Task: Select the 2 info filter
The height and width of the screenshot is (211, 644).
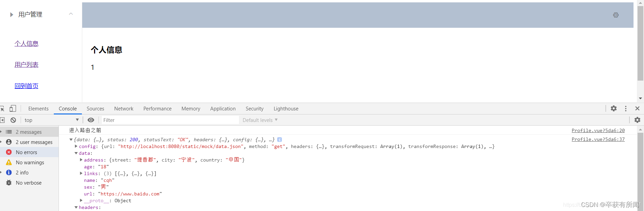Action: click(29, 172)
